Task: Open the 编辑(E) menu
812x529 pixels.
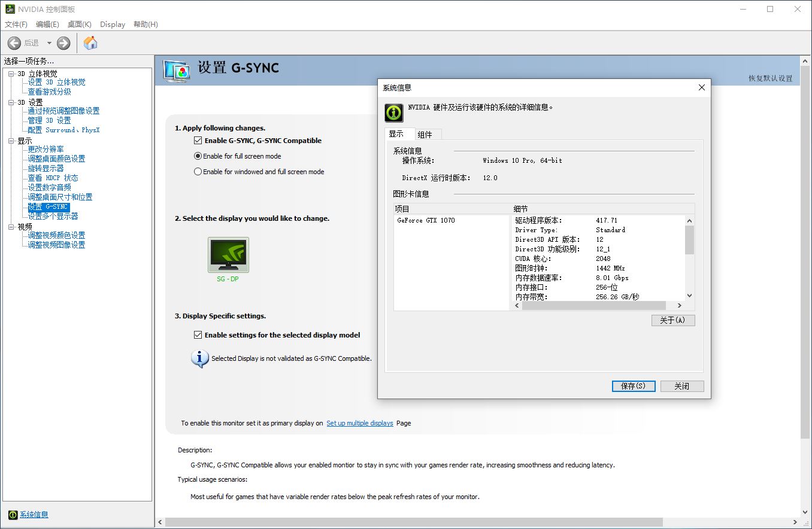Action: pyautogui.click(x=47, y=25)
